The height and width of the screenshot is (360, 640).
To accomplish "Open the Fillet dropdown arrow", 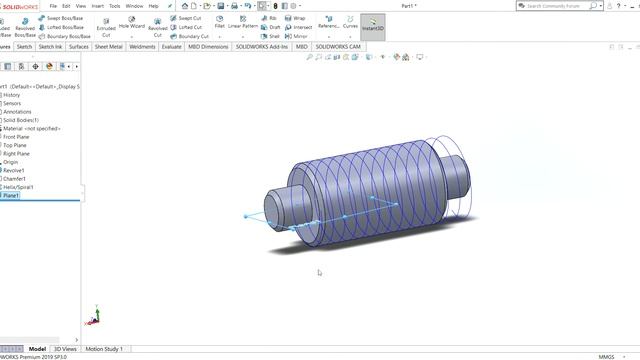I will (x=220, y=37).
